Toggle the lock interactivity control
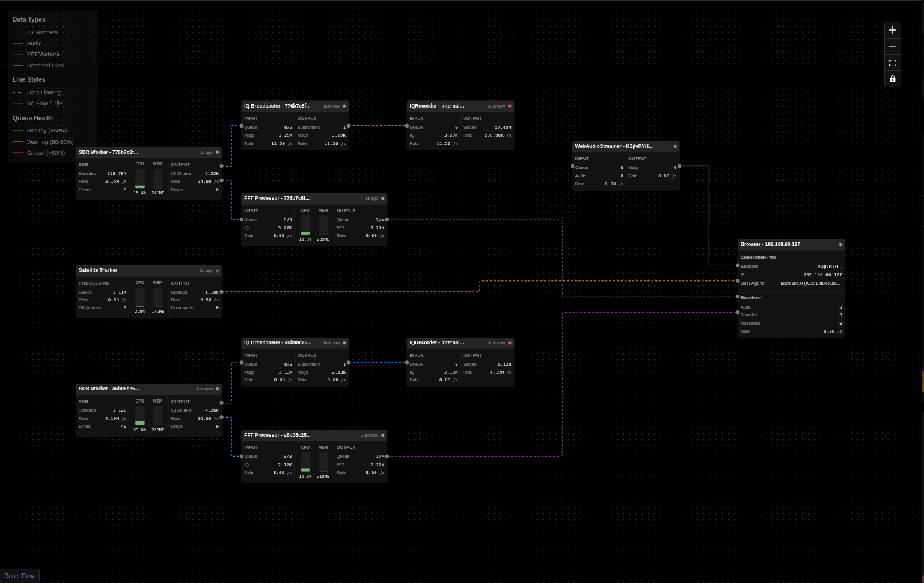 coord(892,79)
